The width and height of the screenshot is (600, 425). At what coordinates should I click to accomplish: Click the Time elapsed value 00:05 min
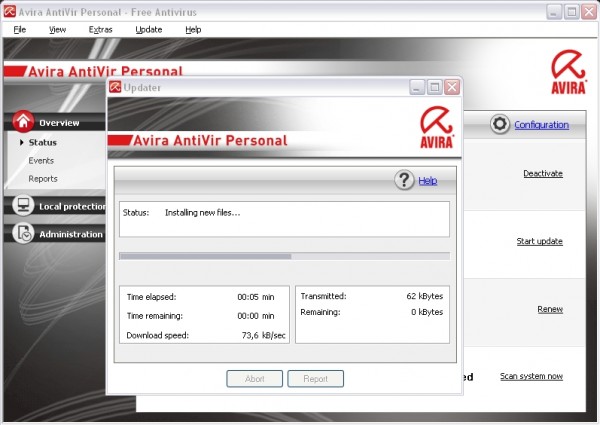256,297
